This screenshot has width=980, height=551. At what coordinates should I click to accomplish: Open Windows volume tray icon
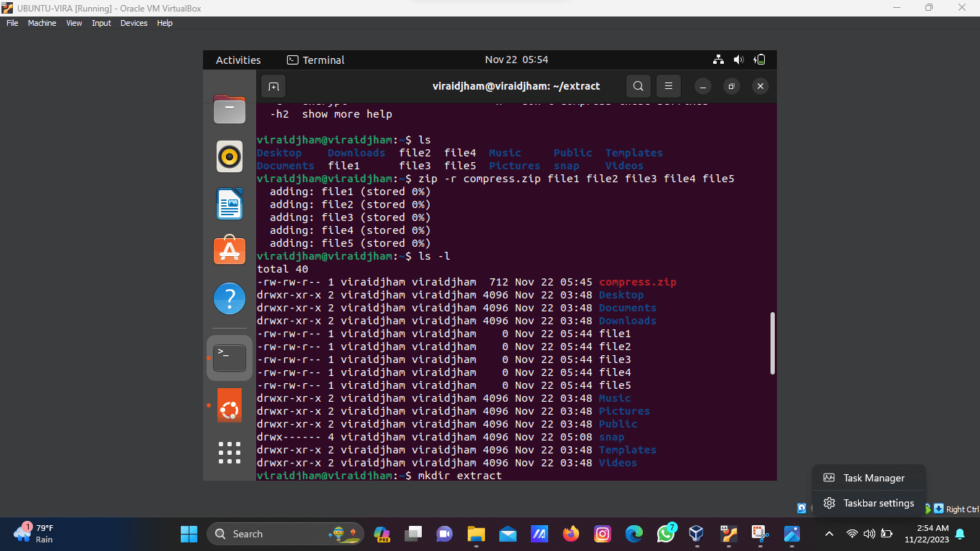(869, 534)
